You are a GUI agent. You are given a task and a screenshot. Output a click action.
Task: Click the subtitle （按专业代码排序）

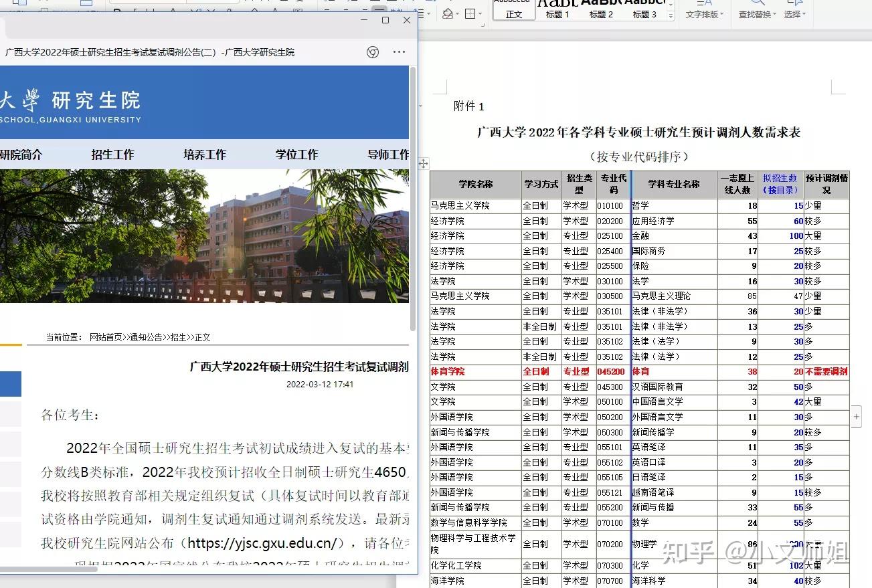(x=638, y=157)
